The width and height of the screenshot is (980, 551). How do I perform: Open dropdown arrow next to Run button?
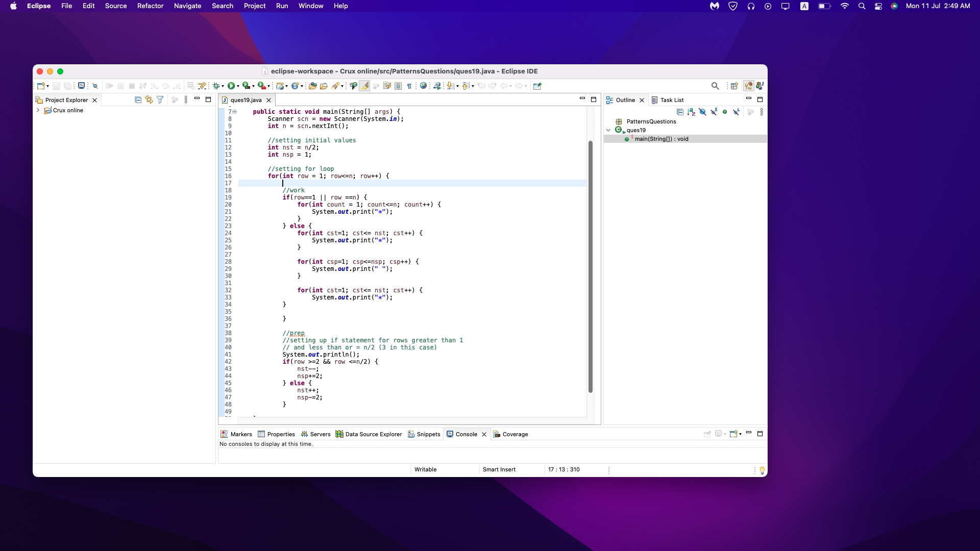point(238,86)
